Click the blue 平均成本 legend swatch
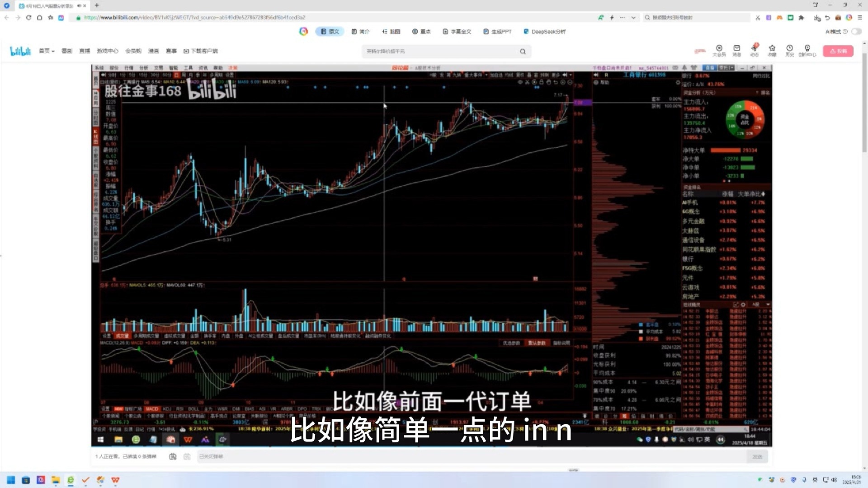This screenshot has width=868, height=488. point(640,330)
